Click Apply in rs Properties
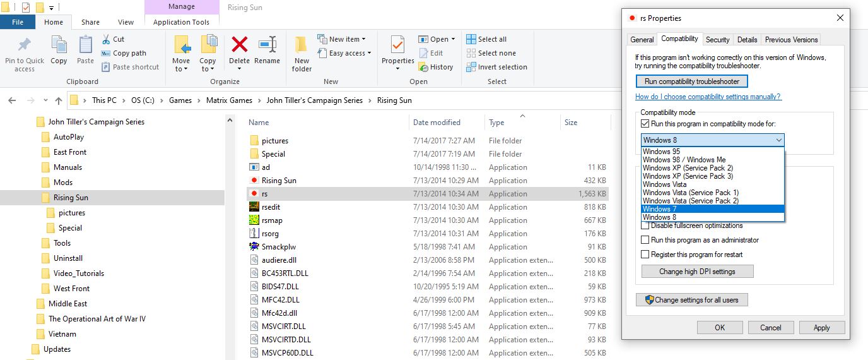Screen dimensions: 868x360 coord(822,328)
